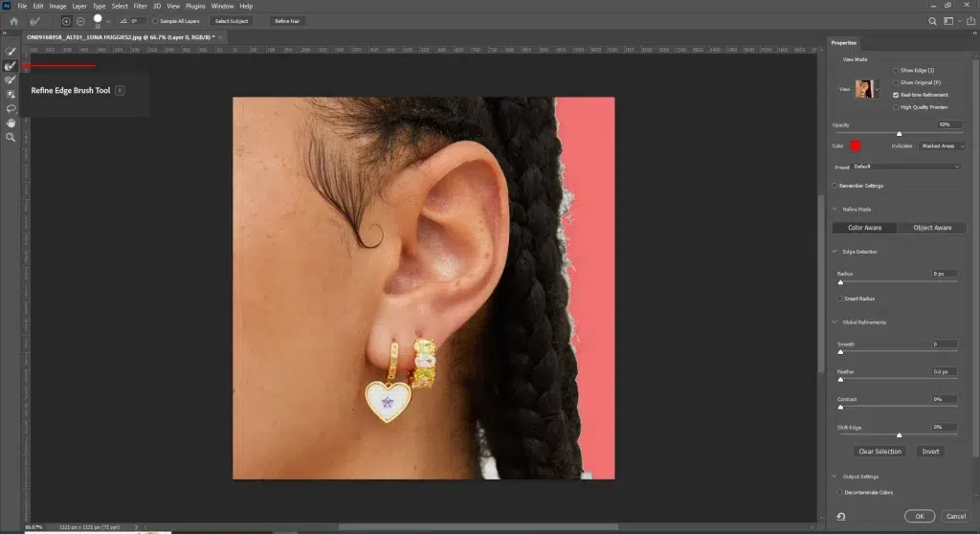This screenshot has height=534, width=980.
Task: Select the Lasso tool
Action: pyautogui.click(x=11, y=109)
